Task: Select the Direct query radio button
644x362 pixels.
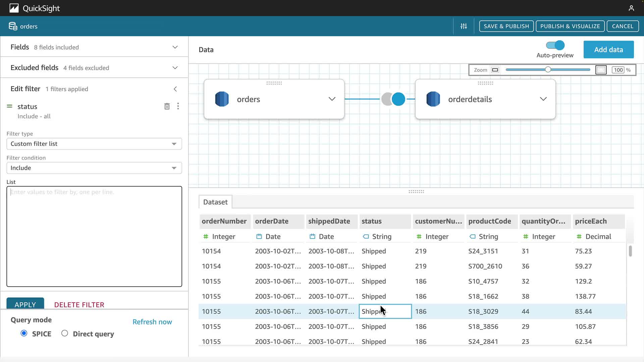Action: click(x=65, y=333)
